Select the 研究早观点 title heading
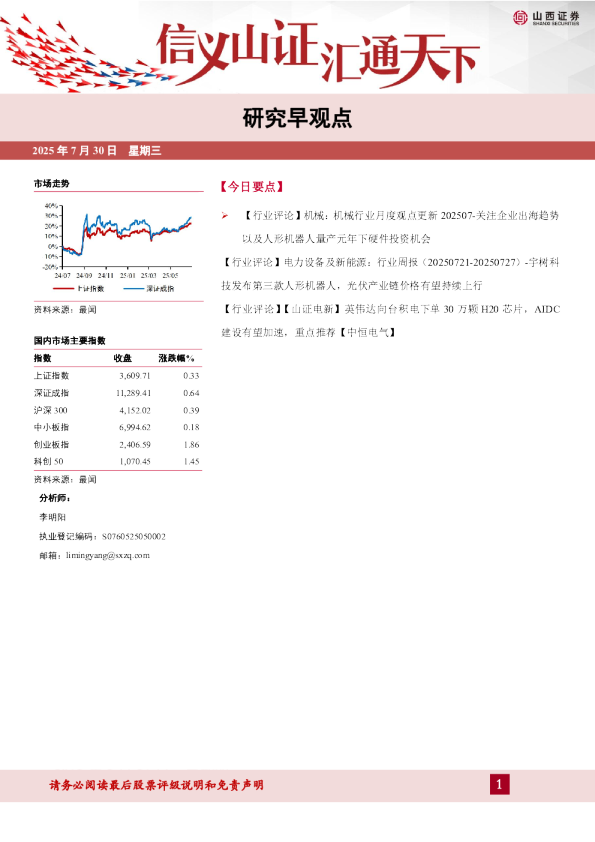This screenshot has width=595, height=842. click(x=297, y=118)
